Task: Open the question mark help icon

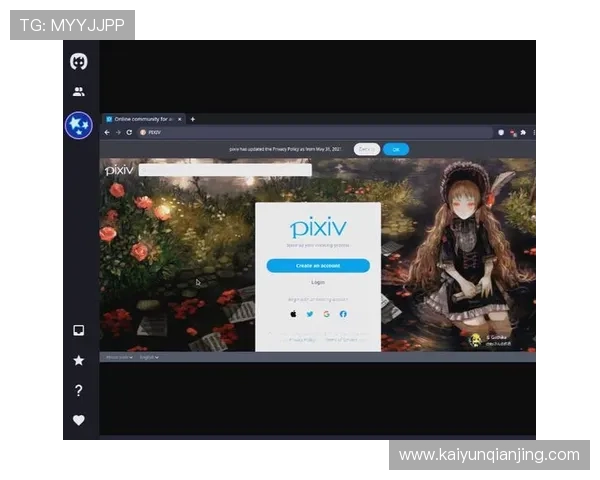Action: point(79,390)
